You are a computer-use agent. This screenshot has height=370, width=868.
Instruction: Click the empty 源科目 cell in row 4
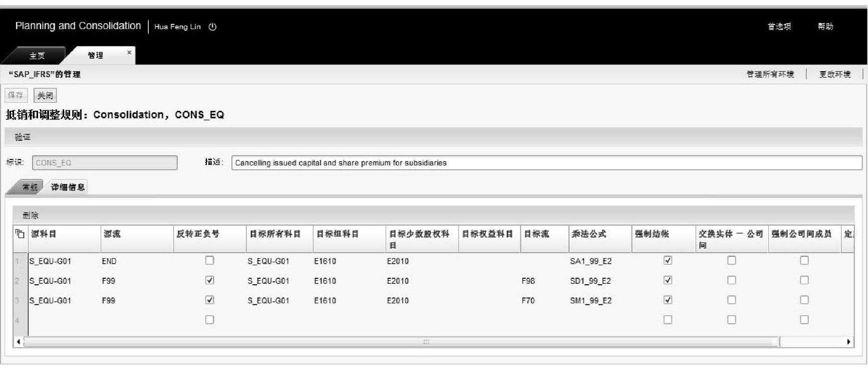pyautogui.click(x=64, y=320)
